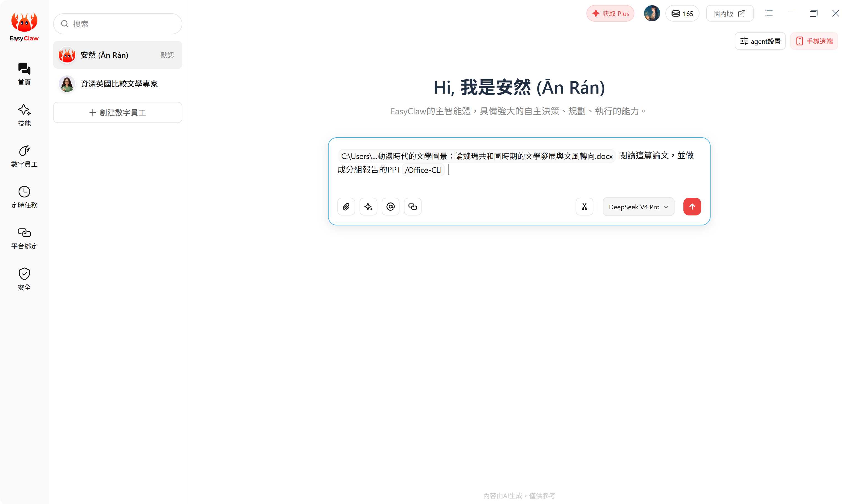Click the 資深英國比較文學專家 avatar
851x504 pixels.
pyautogui.click(x=67, y=84)
